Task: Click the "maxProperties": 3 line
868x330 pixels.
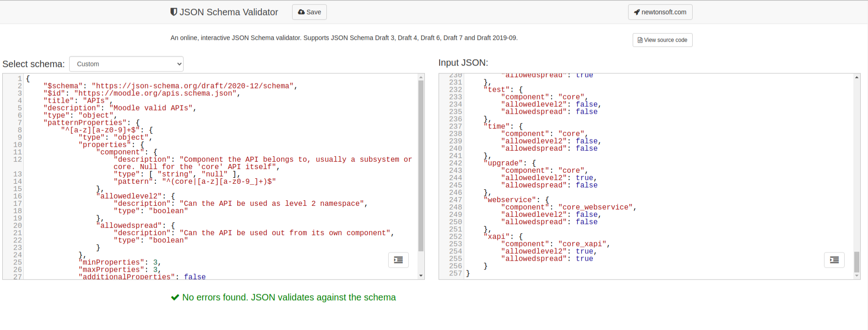Action: [119, 270]
